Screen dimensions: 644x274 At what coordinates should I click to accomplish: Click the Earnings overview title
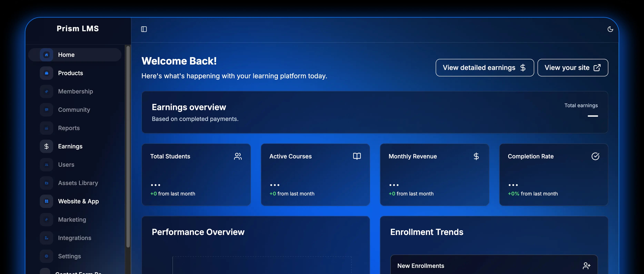pyautogui.click(x=189, y=107)
